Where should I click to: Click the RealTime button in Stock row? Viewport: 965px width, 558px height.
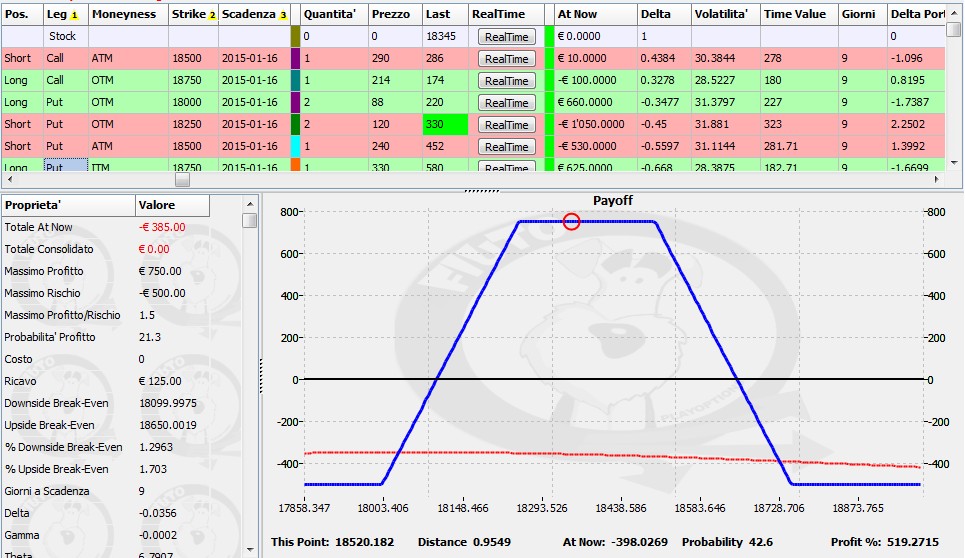pos(507,37)
